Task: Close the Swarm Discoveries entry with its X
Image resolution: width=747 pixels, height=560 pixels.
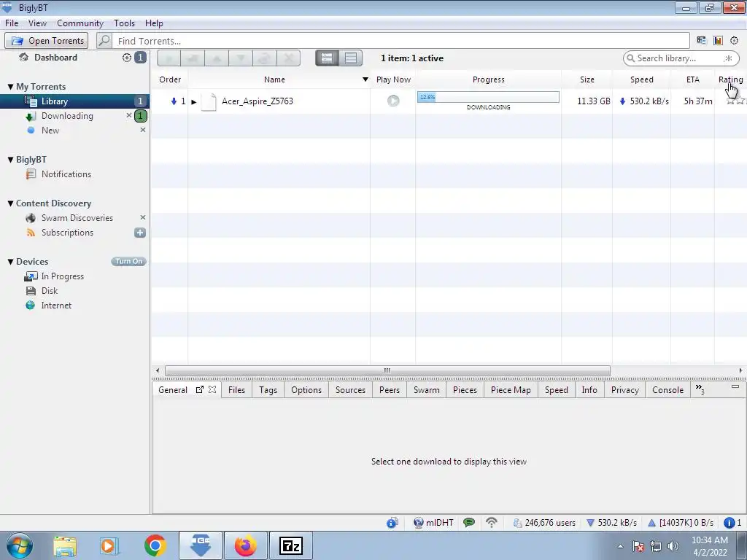Action: click(x=142, y=217)
